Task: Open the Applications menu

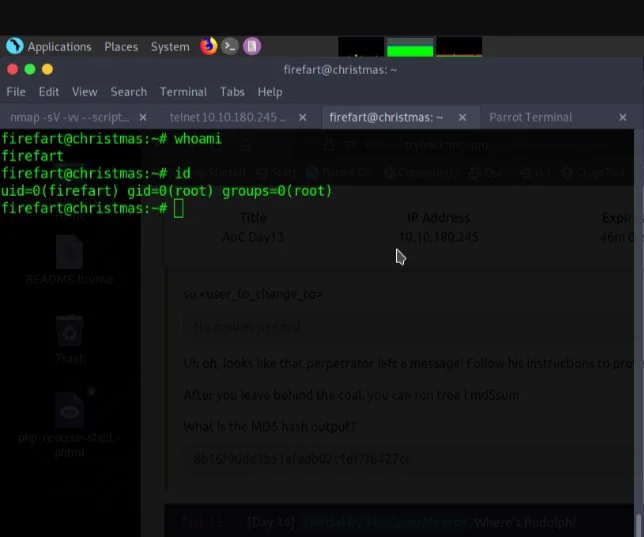Action: (x=60, y=47)
